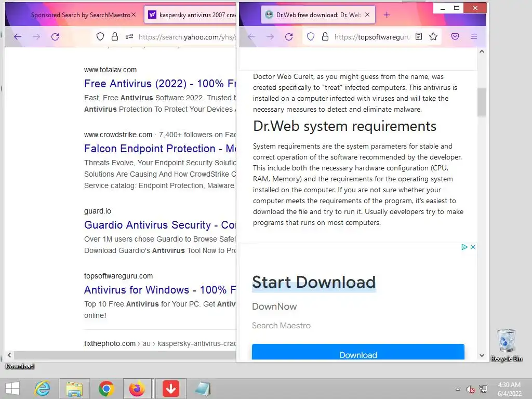Close the ad with X icon
The height and width of the screenshot is (399, 532).
(x=473, y=247)
